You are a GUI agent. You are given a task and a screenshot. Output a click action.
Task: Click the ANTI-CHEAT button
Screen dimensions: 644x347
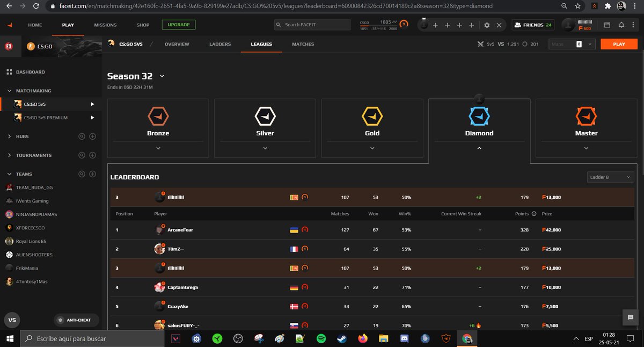click(x=76, y=320)
